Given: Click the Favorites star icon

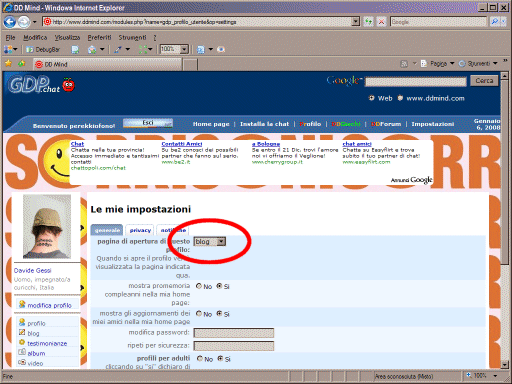Looking at the screenshot, I should pyautogui.click(x=8, y=63).
